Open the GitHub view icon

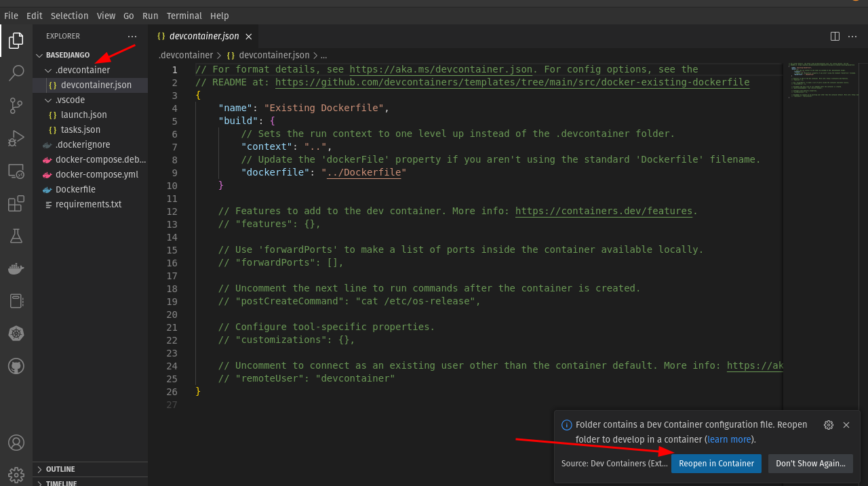tap(16, 366)
